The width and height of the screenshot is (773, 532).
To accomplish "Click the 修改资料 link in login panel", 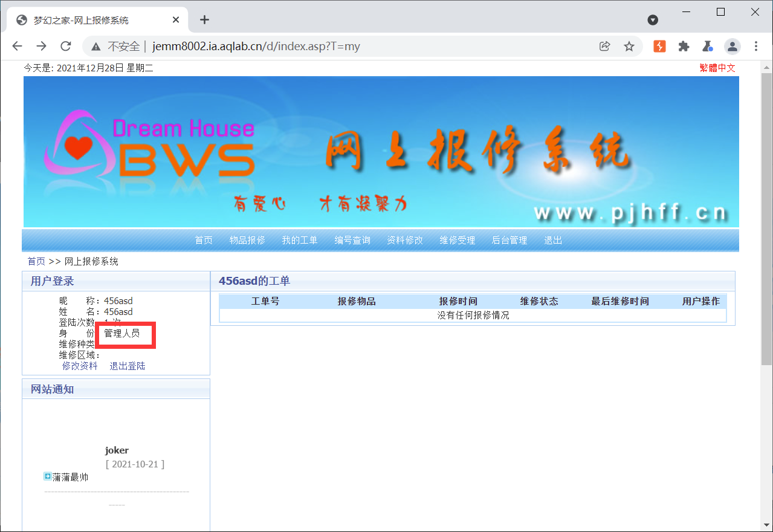I will [80, 366].
